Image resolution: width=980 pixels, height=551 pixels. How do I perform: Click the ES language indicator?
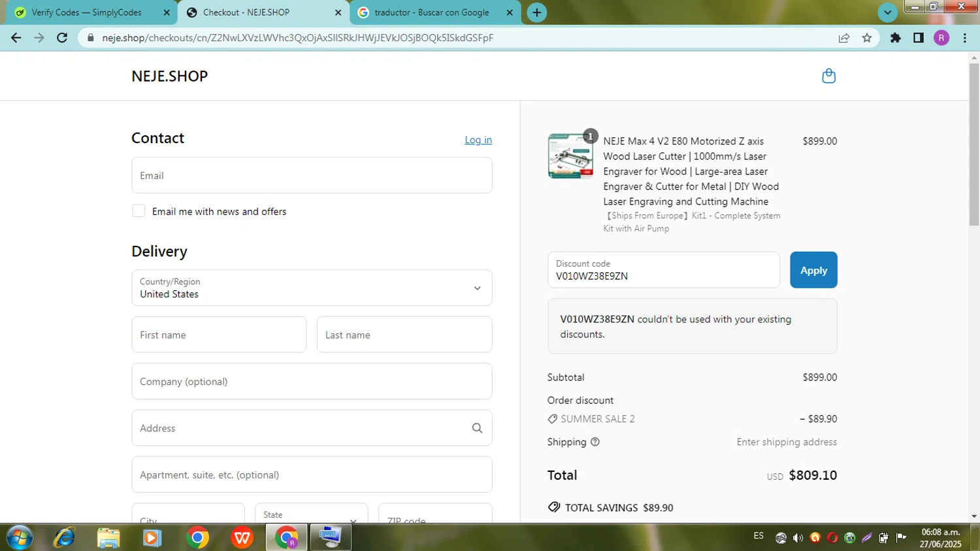click(759, 536)
